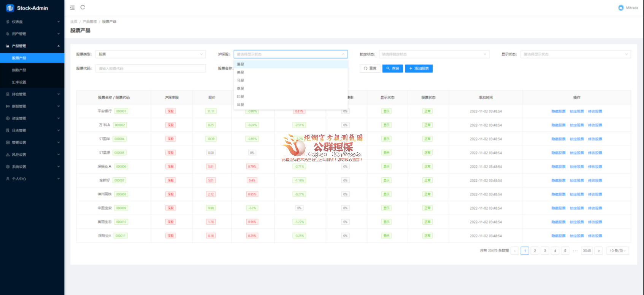Click the reset icon on the 重置 button
The height and width of the screenshot is (295, 644).
coord(365,69)
